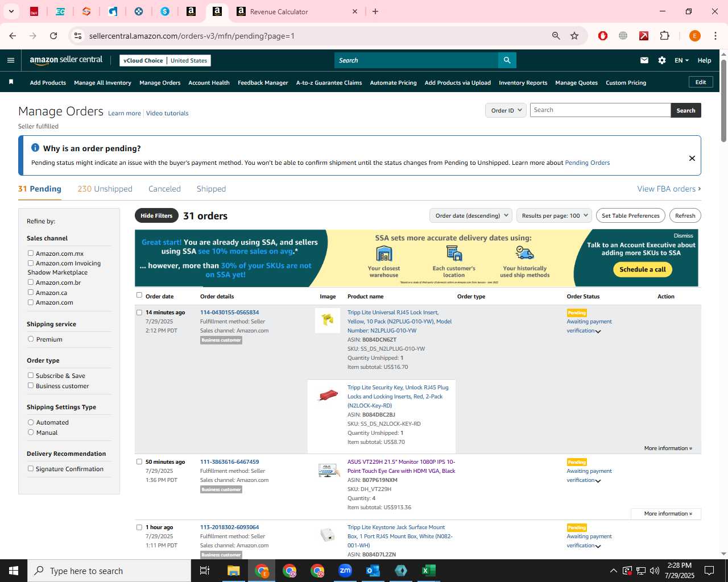Image resolution: width=728 pixels, height=582 pixels.
Task: Open Manage All Inventory menu item
Action: pos(102,83)
